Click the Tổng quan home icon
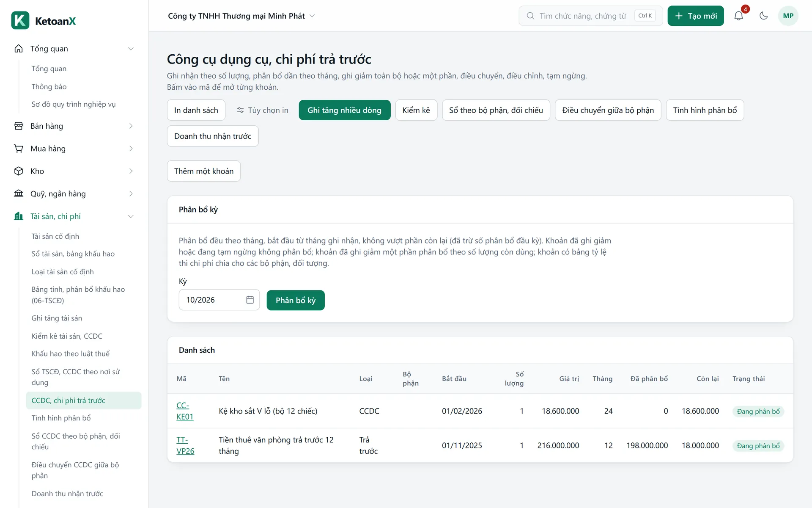 coord(19,49)
